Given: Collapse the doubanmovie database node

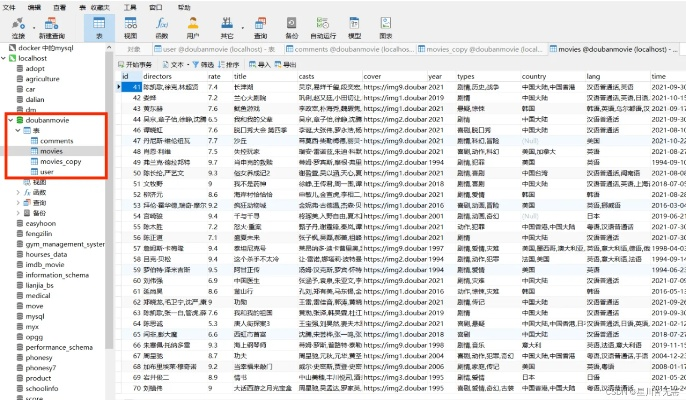Looking at the screenshot, I should pos(9,120).
